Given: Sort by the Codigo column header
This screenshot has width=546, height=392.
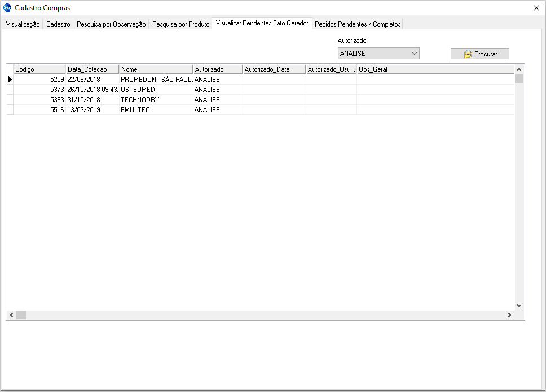Looking at the screenshot, I should [39, 69].
